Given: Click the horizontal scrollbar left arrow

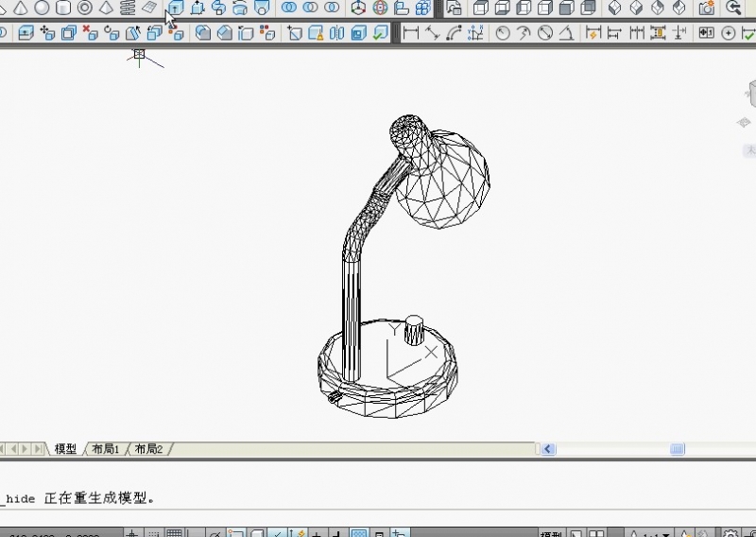Looking at the screenshot, I should (x=548, y=449).
